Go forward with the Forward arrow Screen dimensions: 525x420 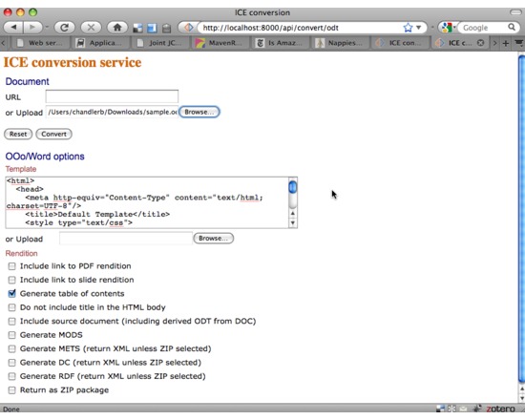point(32,27)
